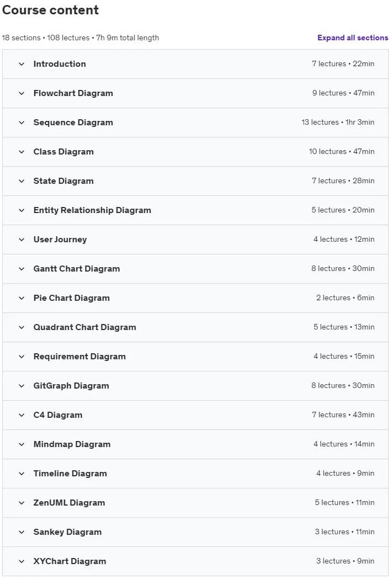Click chevron beside Class Diagram
This screenshot has height=579, width=392.
click(x=22, y=152)
